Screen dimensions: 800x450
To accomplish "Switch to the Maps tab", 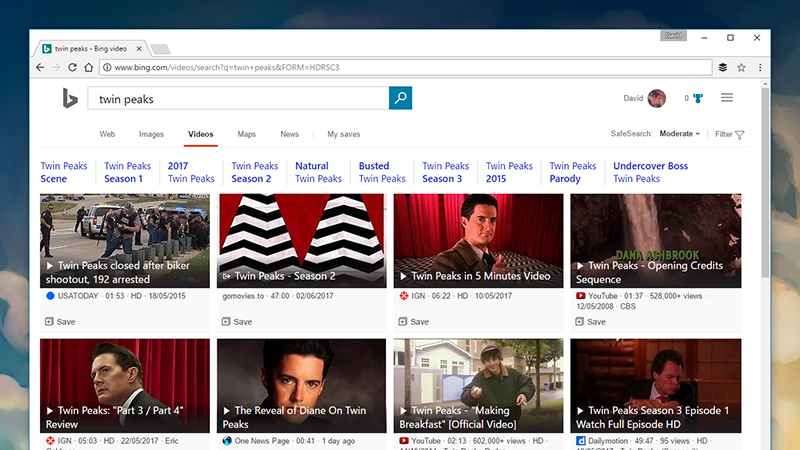I will point(246,134).
